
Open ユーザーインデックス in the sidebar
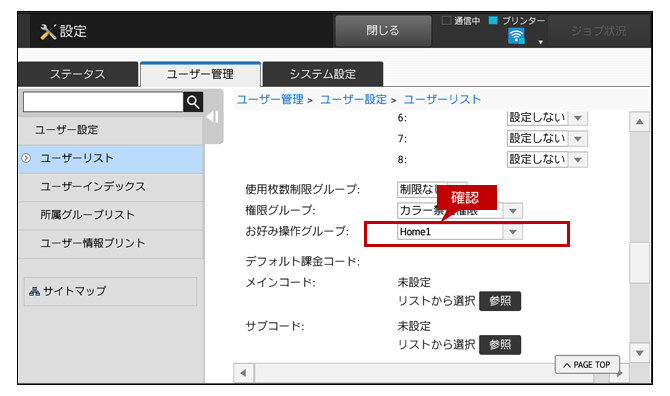pos(110,187)
